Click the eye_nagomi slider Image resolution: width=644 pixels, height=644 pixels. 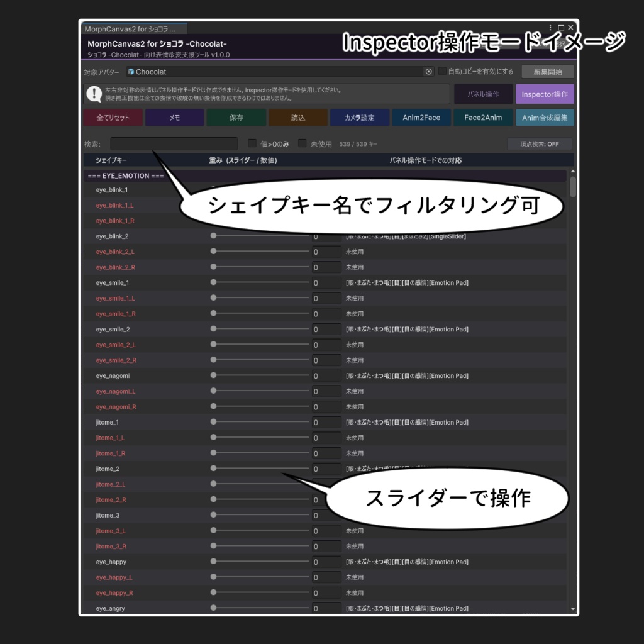[260, 375]
